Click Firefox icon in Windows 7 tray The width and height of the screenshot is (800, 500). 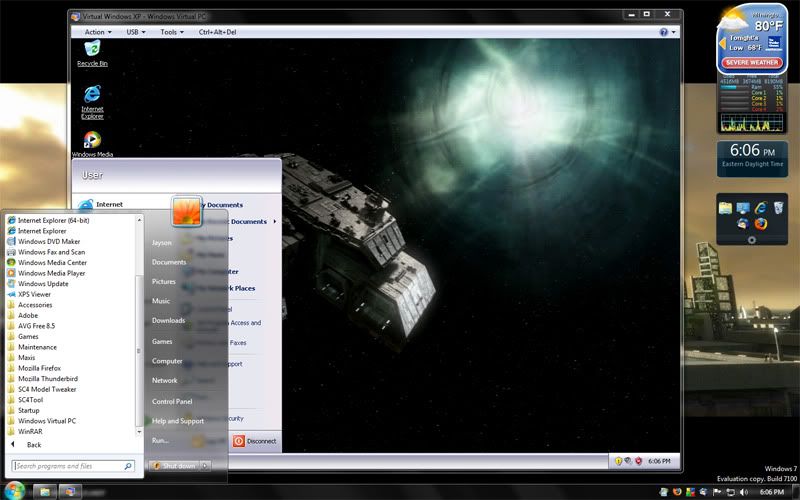point(677,492)
